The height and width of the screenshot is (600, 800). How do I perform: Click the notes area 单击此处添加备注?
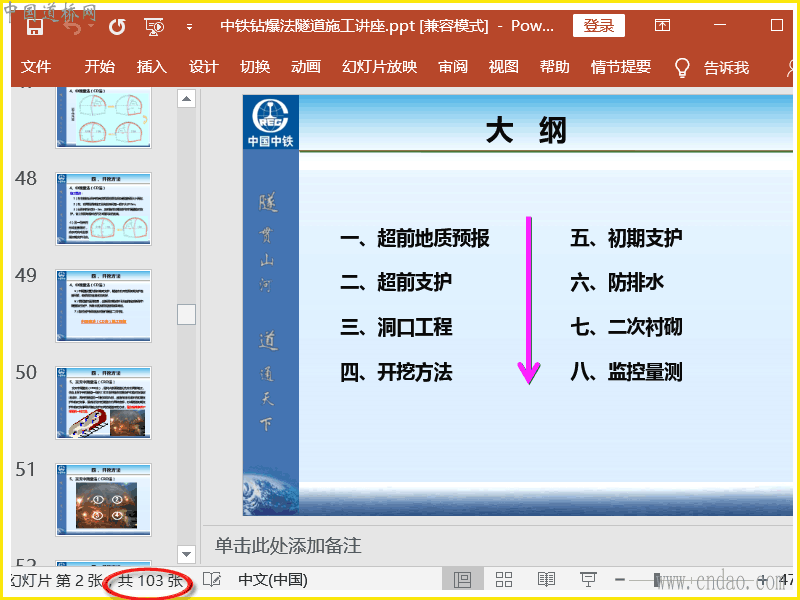[x=288, y=546]
